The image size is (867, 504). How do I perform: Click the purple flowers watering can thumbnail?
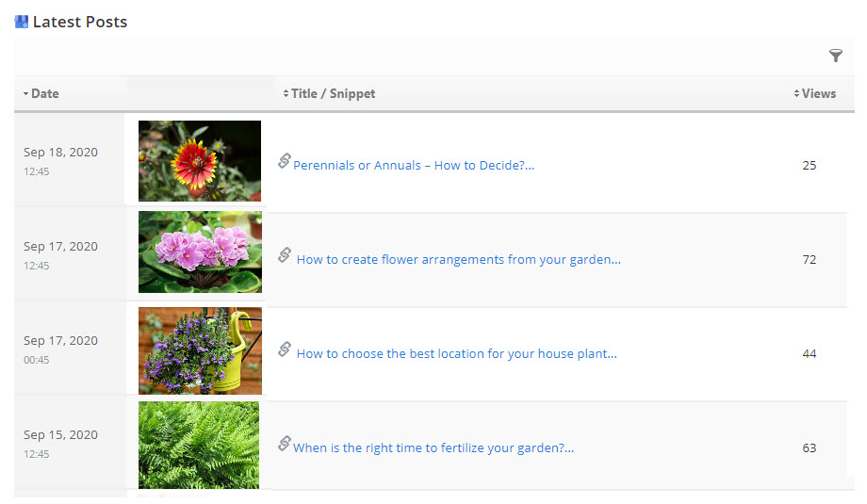pos(200,350)
